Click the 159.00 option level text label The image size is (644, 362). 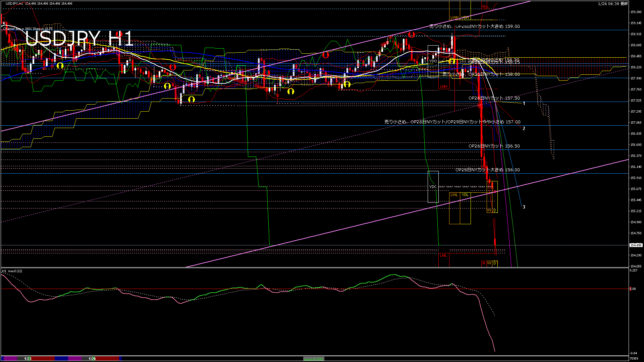(475, 26)
